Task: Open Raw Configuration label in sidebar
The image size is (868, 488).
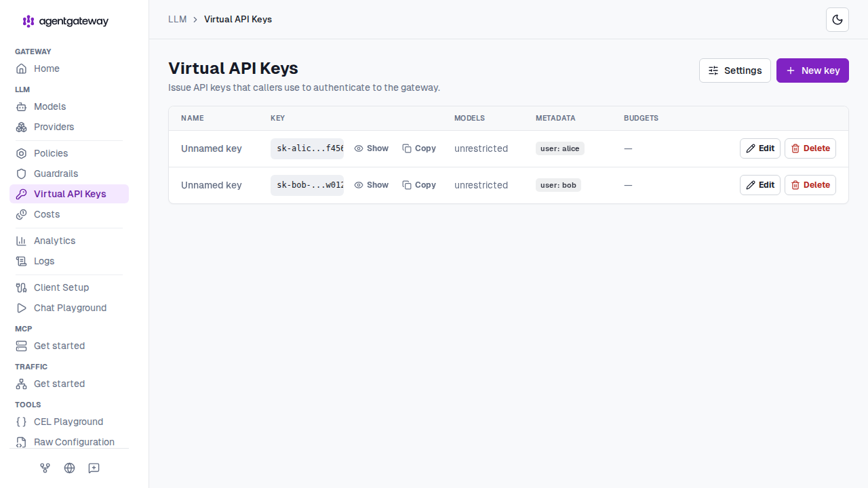Action: pos(75,442)
